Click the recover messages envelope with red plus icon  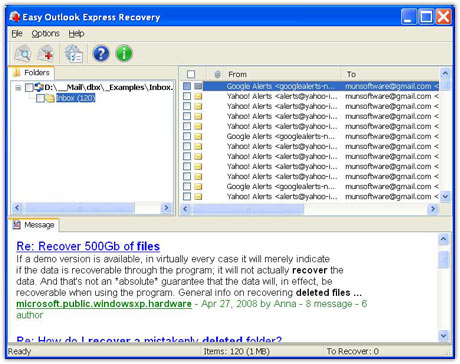(46, 53)
